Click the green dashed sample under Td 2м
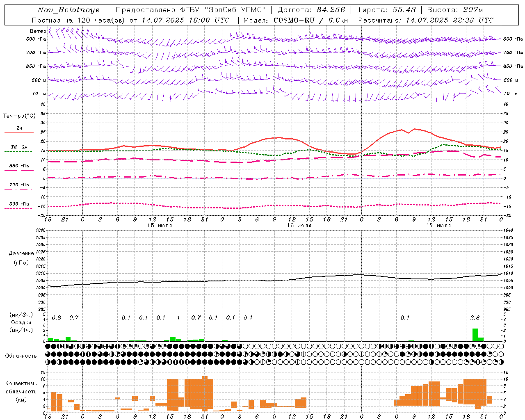 click(x=19, y=152)
